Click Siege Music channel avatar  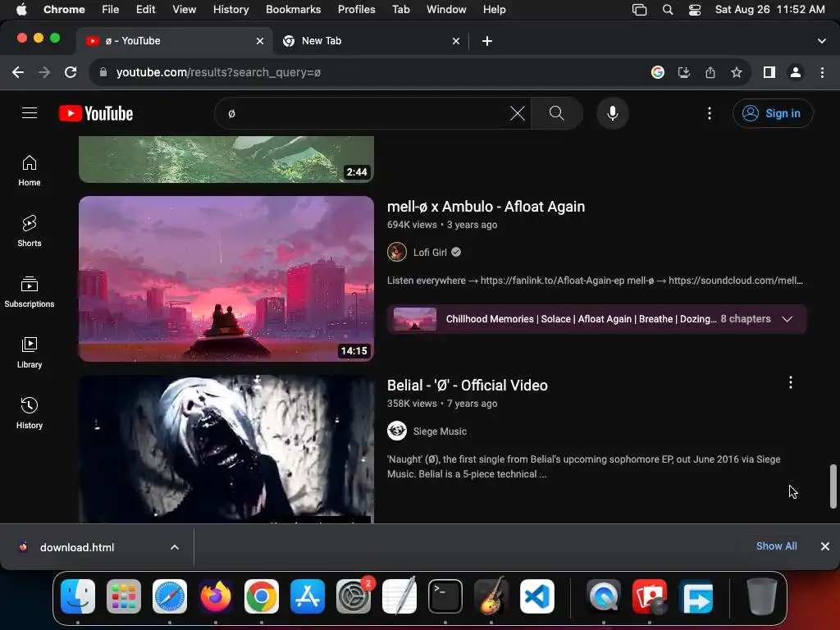tap(397, 431)
